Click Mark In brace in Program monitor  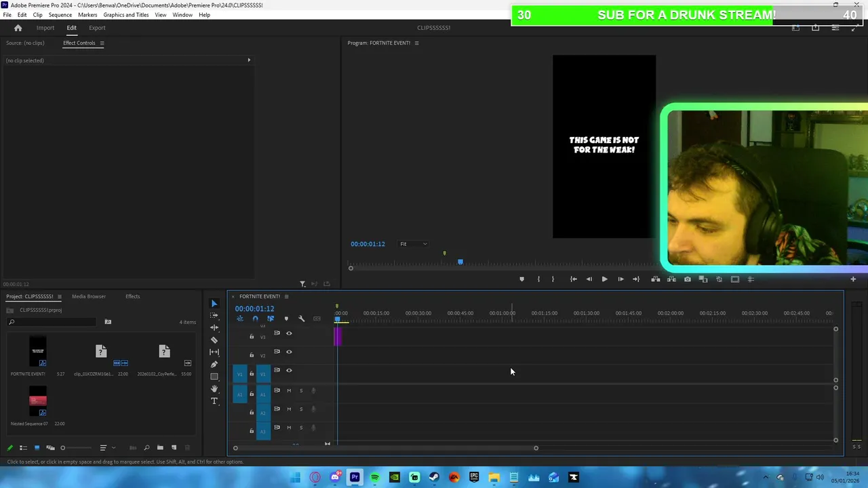coord(538,279)
